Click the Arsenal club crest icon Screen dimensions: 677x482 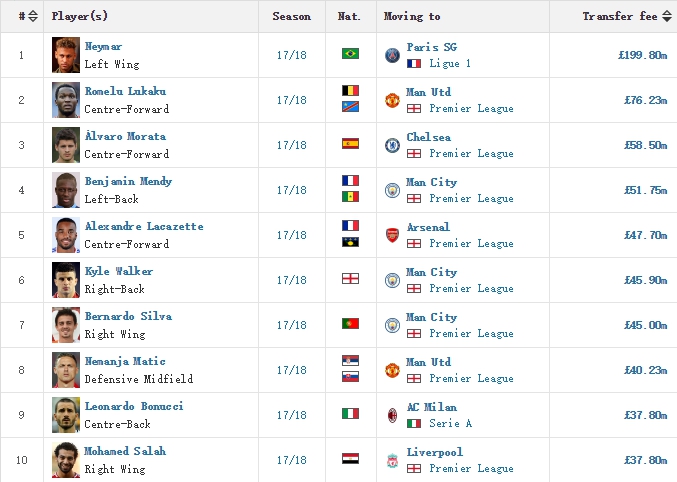click(392, 235)
